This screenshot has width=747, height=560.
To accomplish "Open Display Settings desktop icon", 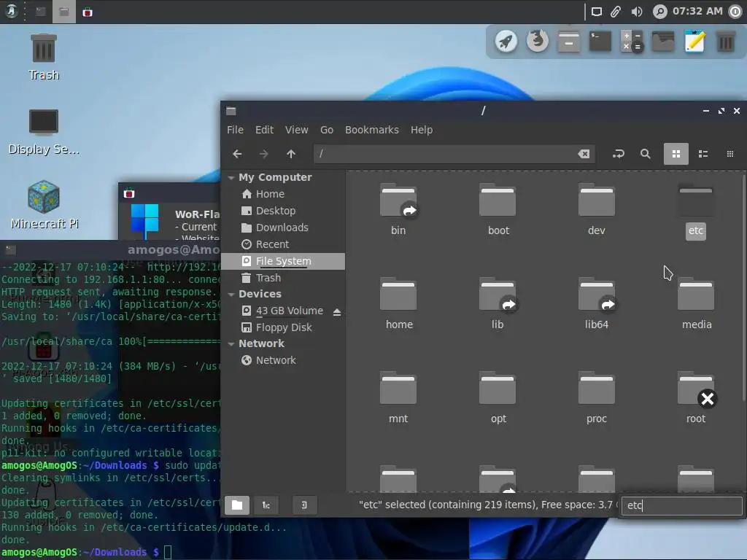I will click(43, 132).
